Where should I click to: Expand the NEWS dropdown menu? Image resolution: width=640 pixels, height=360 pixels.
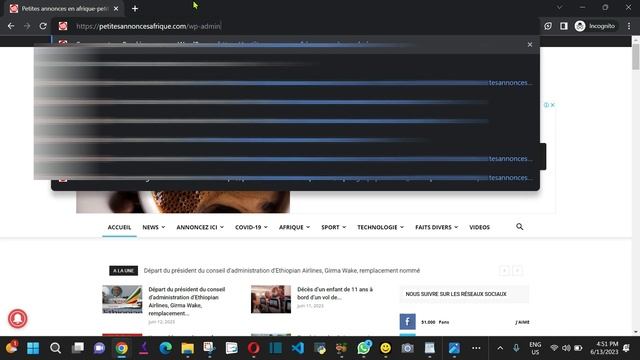click(x=153, y=227)
